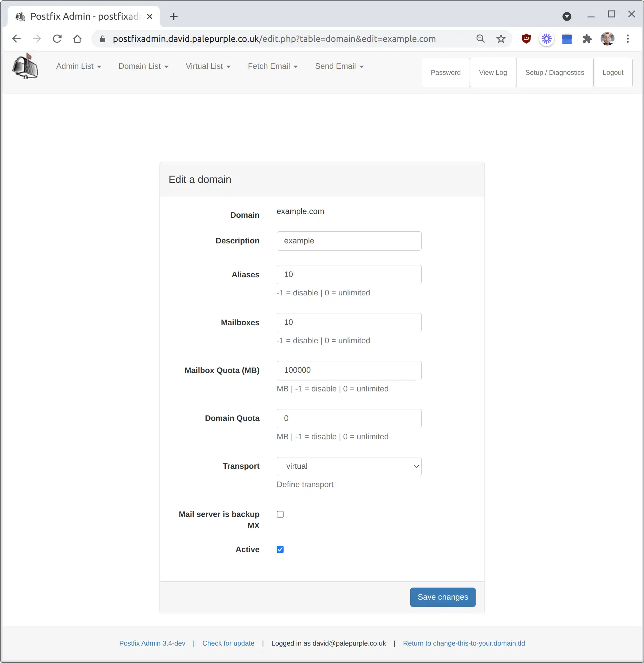
Task: Expand the Admin List navigation dropdown
Action: click(x=78, y=66)
